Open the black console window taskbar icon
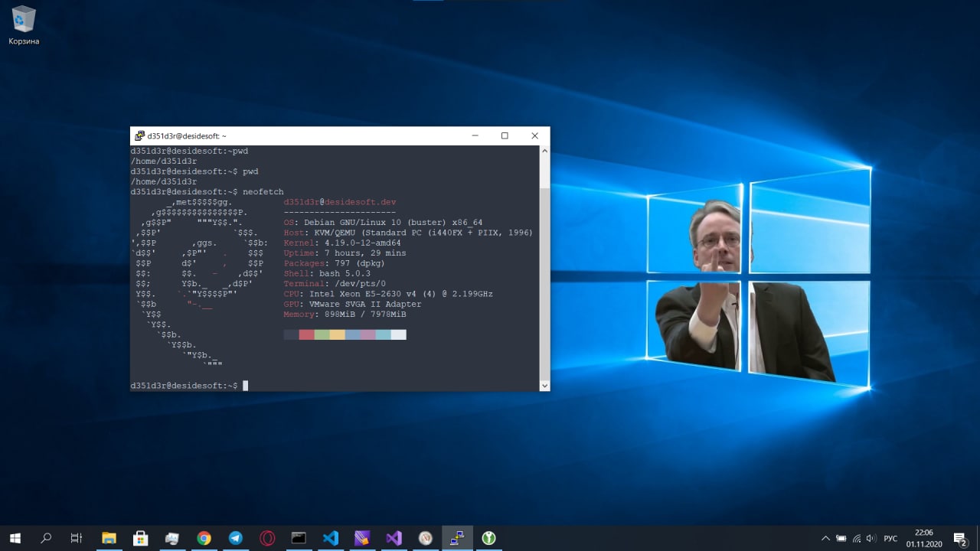The width and height of the screenshot is (980, 551). tap(299, 538)
